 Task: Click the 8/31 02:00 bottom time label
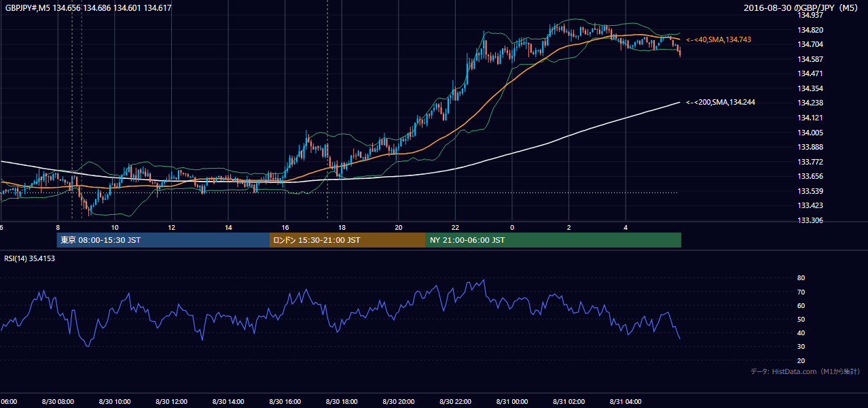569,402
